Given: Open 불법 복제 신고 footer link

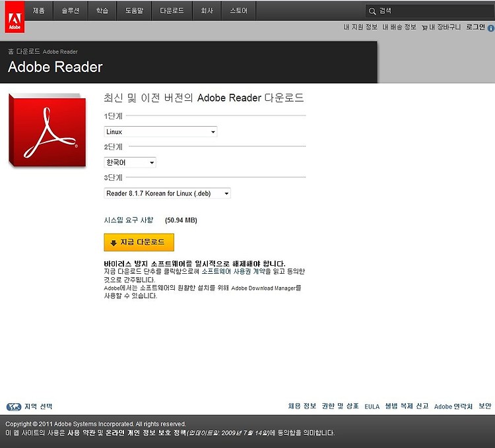Looking at the screenshot, I should [407, 406].
